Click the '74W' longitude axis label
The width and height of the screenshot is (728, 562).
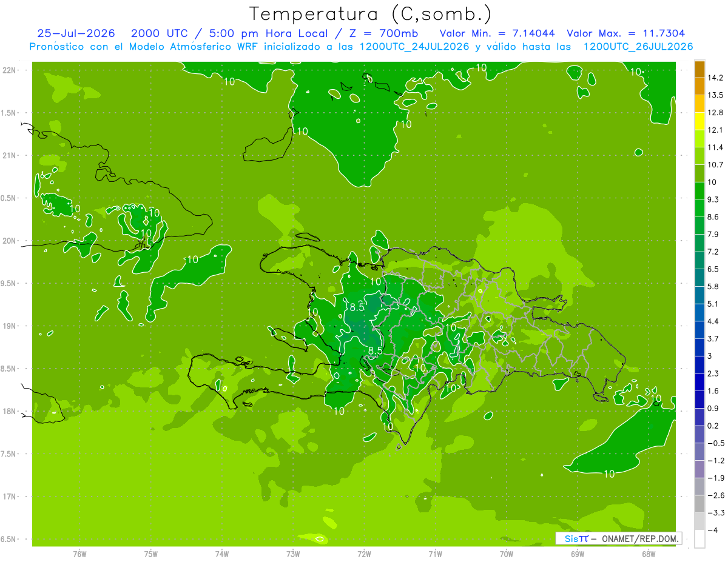tap(221, 554)
